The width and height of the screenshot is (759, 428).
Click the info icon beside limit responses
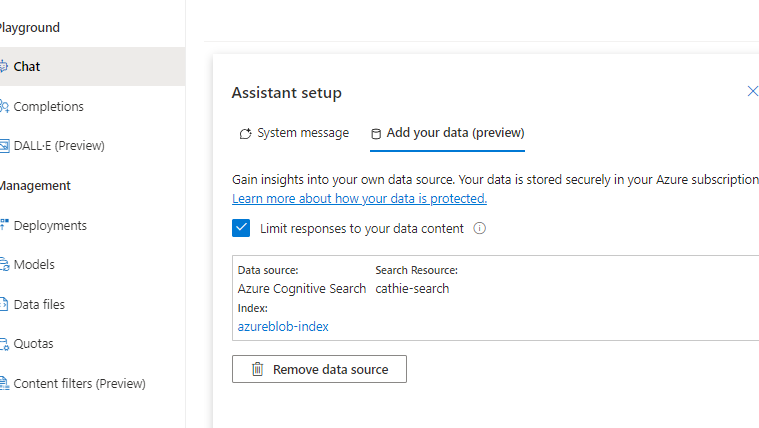(479, 228)
